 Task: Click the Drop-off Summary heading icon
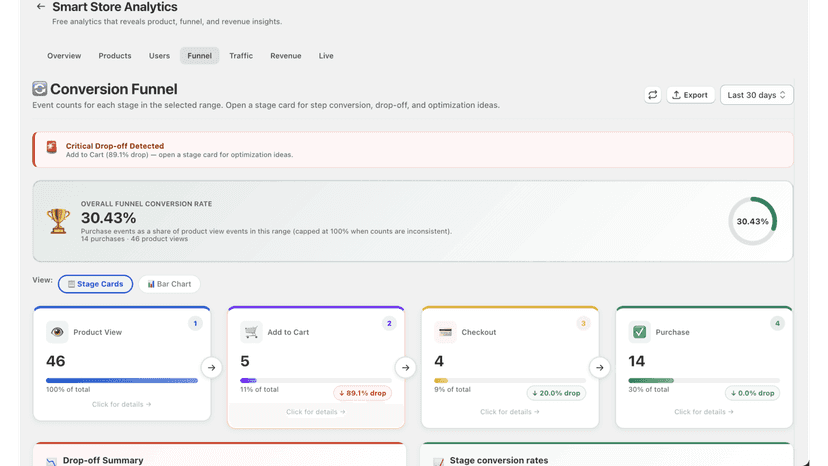51,462
